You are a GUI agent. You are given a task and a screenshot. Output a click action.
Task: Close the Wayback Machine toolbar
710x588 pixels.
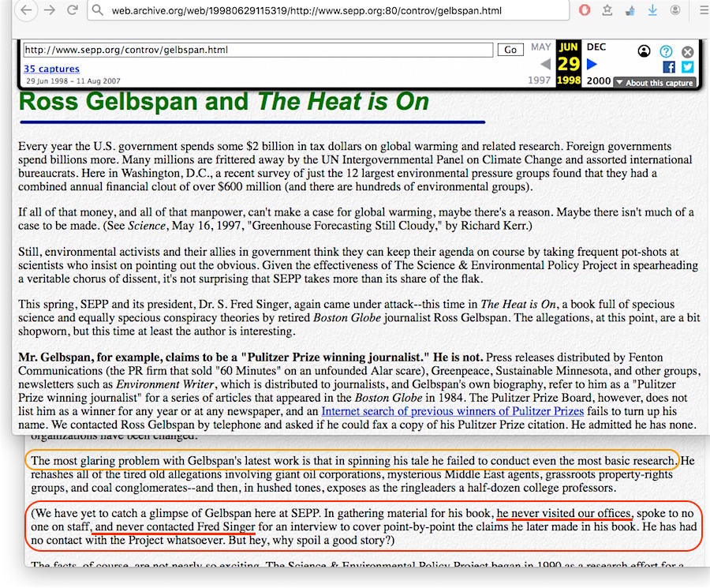pos(687,51)
